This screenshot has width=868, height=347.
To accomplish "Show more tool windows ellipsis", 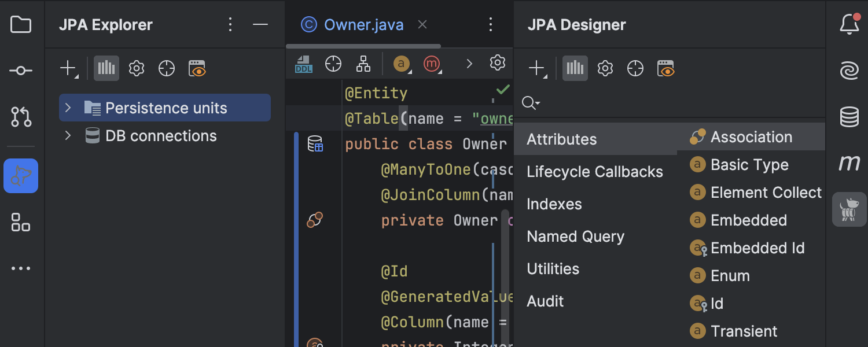I will [21, 268].
